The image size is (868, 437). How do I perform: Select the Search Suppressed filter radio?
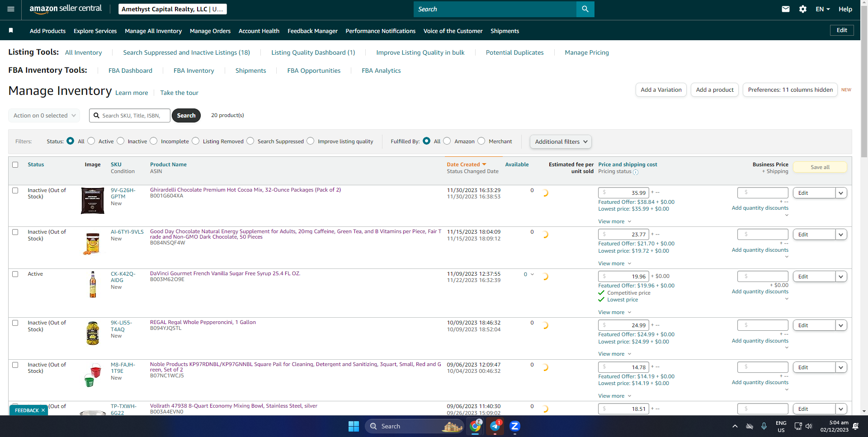[x=250, y=141]
